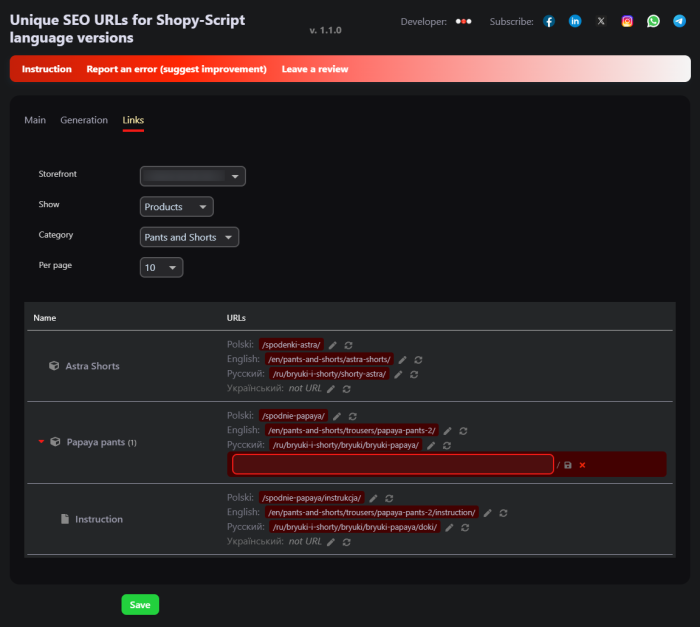The height and width of the screenshot is (627, 700).
Task: Click Astra Shorts product cube icon
Action: pos(54,366)
